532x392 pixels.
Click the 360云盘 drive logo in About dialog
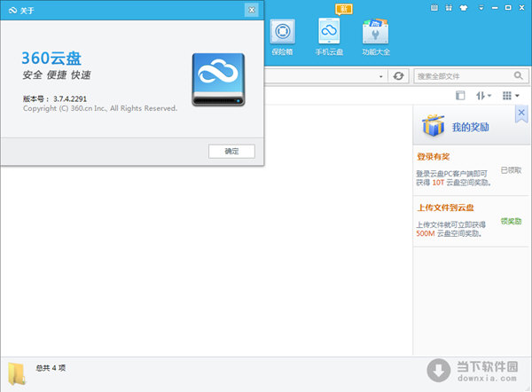pos(218,79)
